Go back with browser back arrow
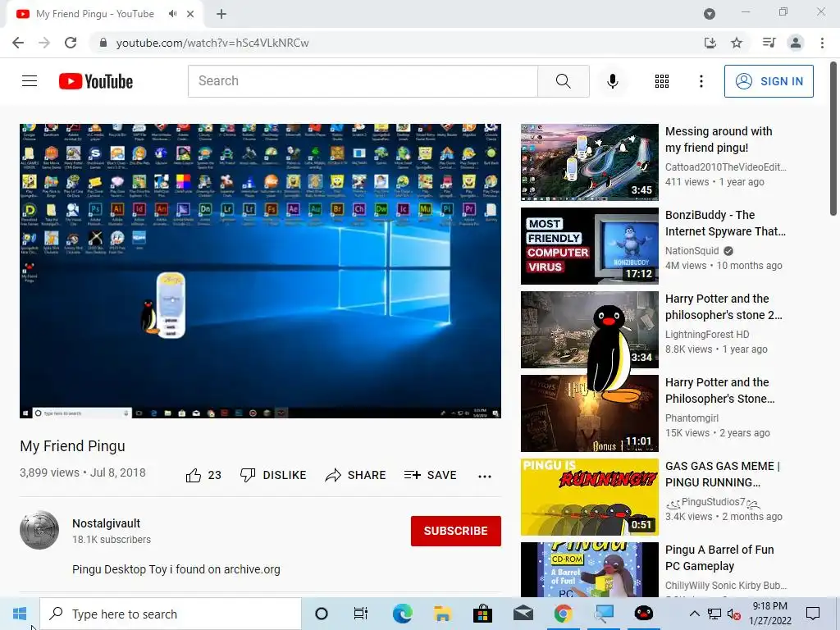The height and width of the screenshot is (630, 840). point(18,43)
